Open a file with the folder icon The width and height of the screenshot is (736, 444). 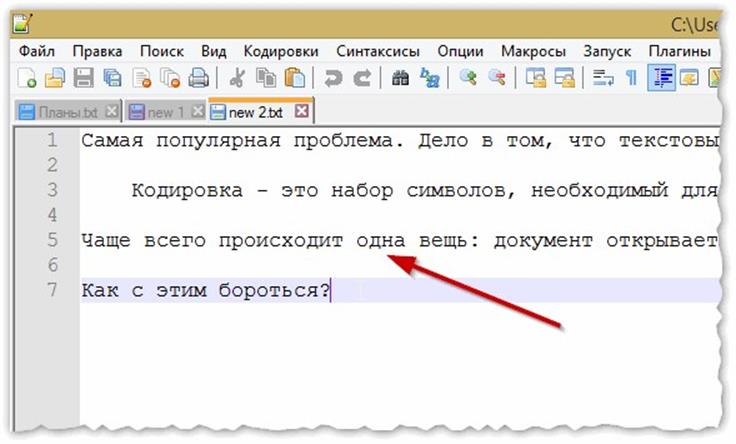55,78
